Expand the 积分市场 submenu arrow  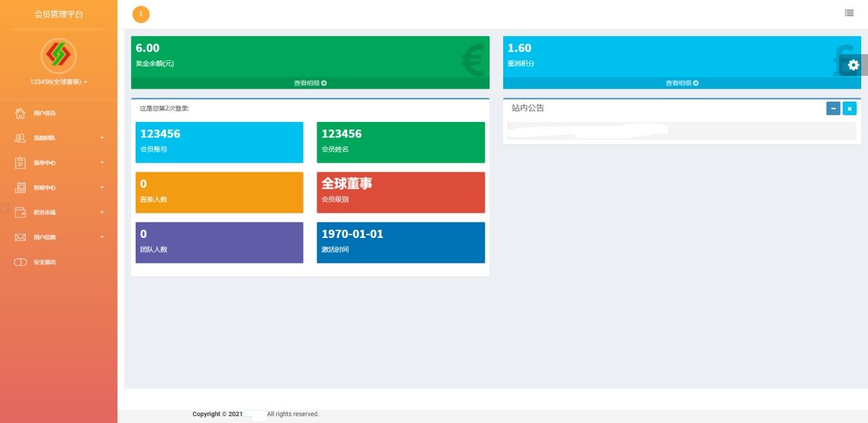pos(102,212)
